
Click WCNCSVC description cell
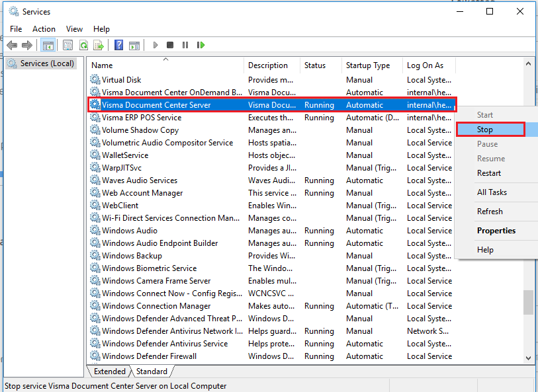pos(271,294)
